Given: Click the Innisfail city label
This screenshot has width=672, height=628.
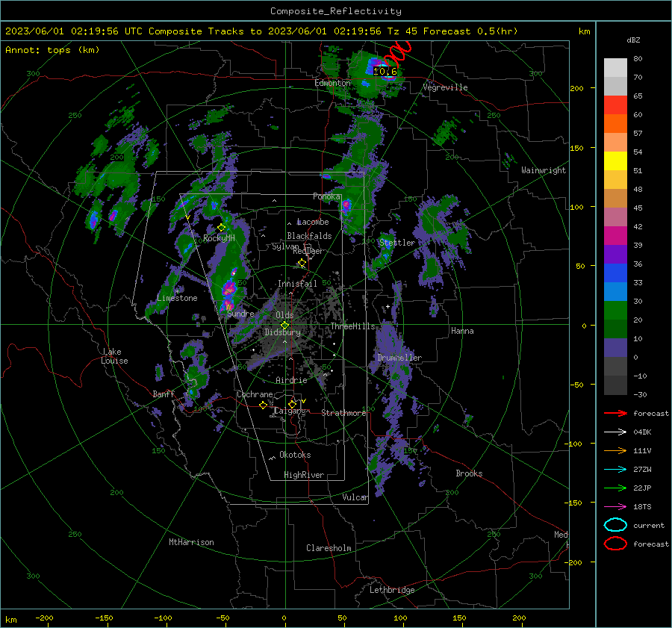Looking at the screenshot, I should pyautogui.click(x=297, y=284).
